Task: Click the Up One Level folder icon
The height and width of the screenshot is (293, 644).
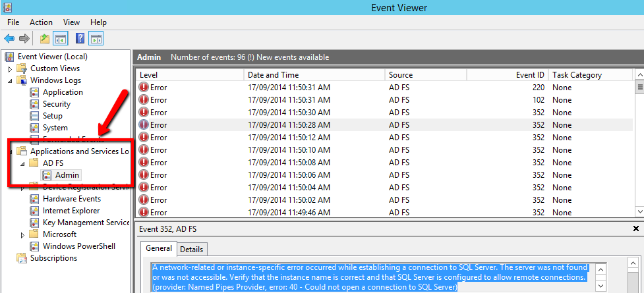Action: pyautogui.click(x=45, y=39)
